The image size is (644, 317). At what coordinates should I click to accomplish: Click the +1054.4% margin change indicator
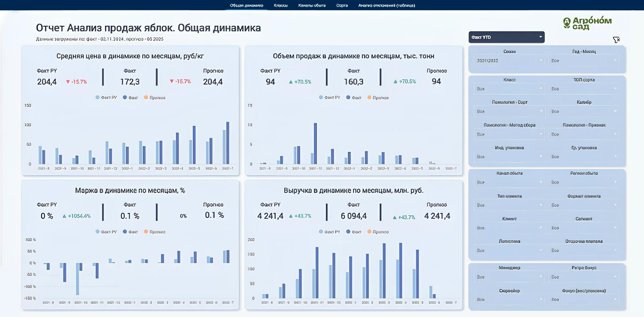tap(77, 216)
